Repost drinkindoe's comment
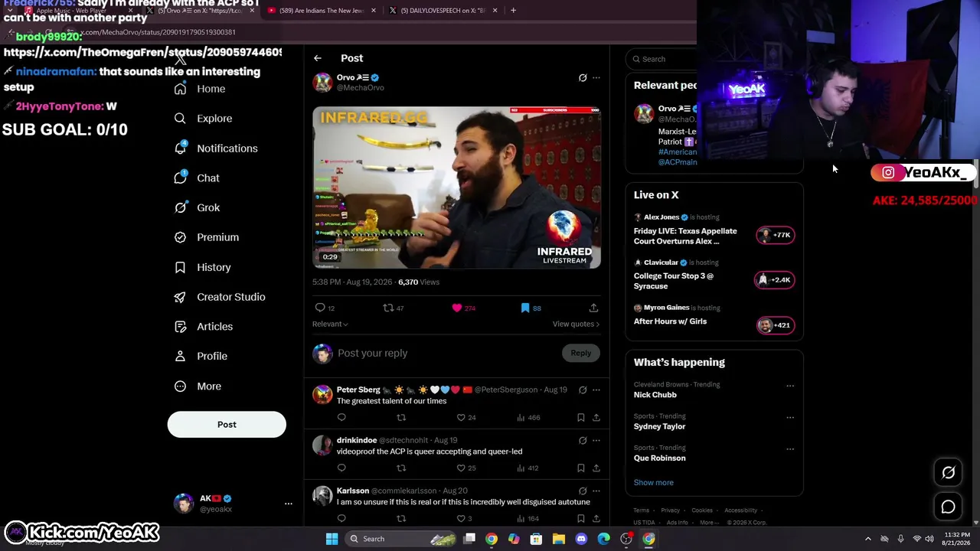This screenshot has height=551, width=980. pos(401,468)
